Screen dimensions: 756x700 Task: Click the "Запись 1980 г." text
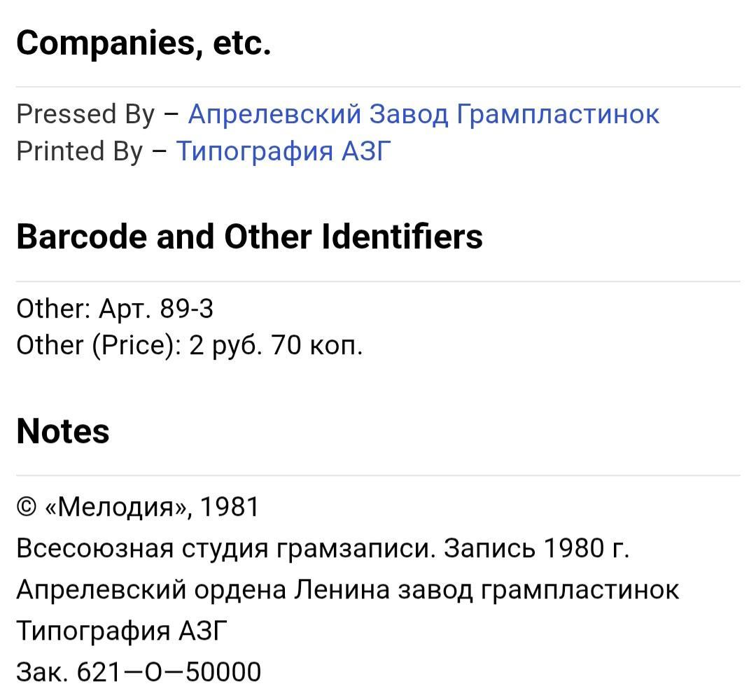tap(537, 548)
